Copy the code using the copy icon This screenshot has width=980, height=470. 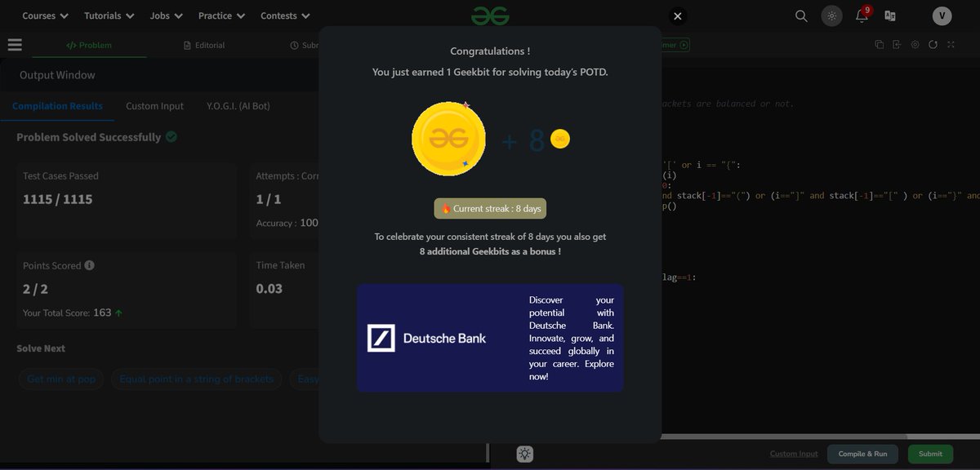[880, 45]
